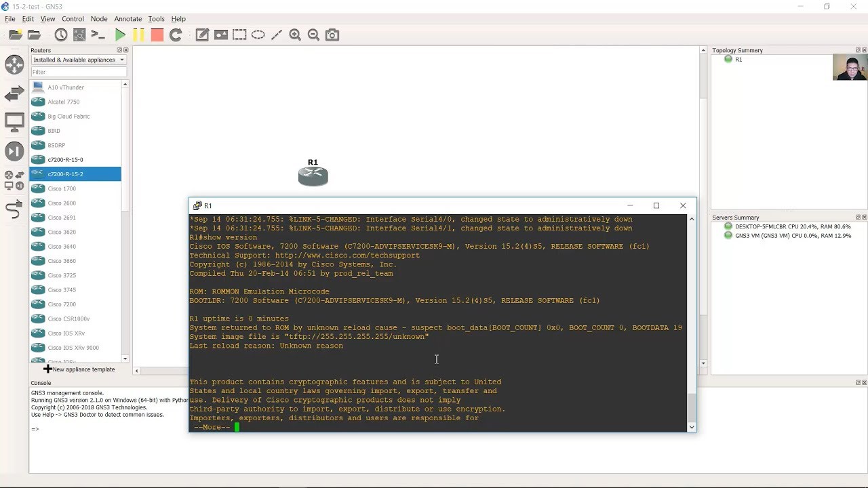The image size is (868, 488).
Task: Select the Draw a rectangle tool
Action: 239,35
